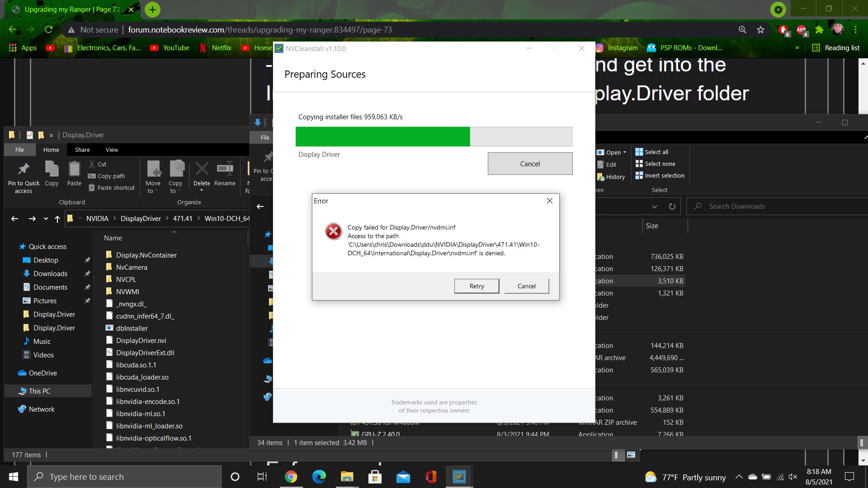Click the Paste clipboard icon
This screenshot has height=488, width=868.
coord(74,170)
